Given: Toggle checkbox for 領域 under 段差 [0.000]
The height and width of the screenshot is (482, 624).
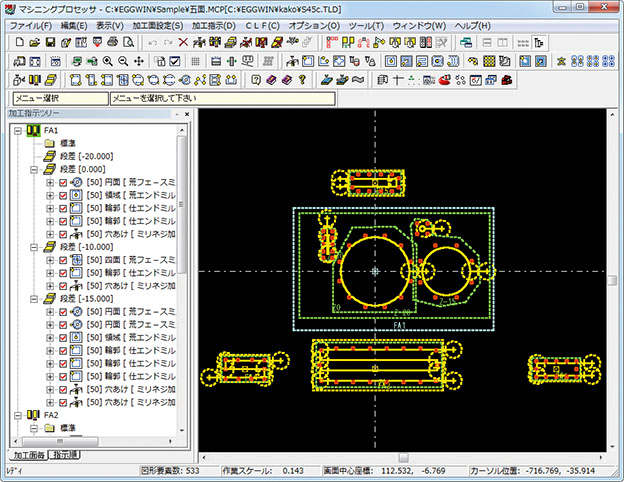Looking at the screenshot, I should (63, 195).
